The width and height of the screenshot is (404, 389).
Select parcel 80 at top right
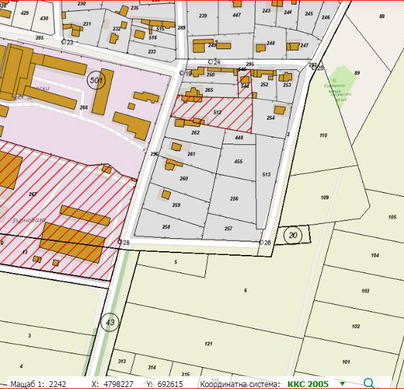[382, 16]
